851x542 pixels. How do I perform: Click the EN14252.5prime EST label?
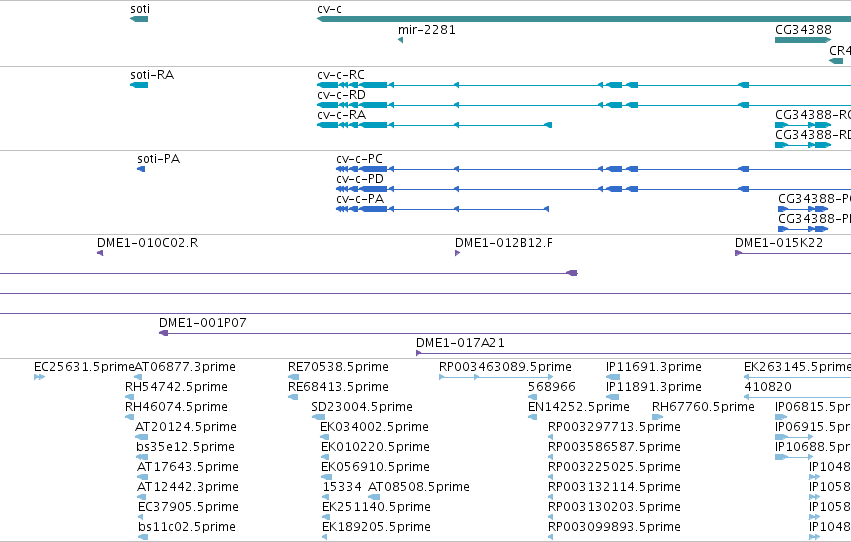click(x=579, y=407)
